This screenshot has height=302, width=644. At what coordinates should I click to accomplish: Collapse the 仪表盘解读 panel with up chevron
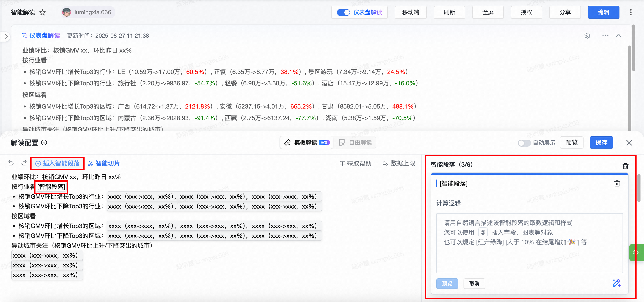[618, 35]
